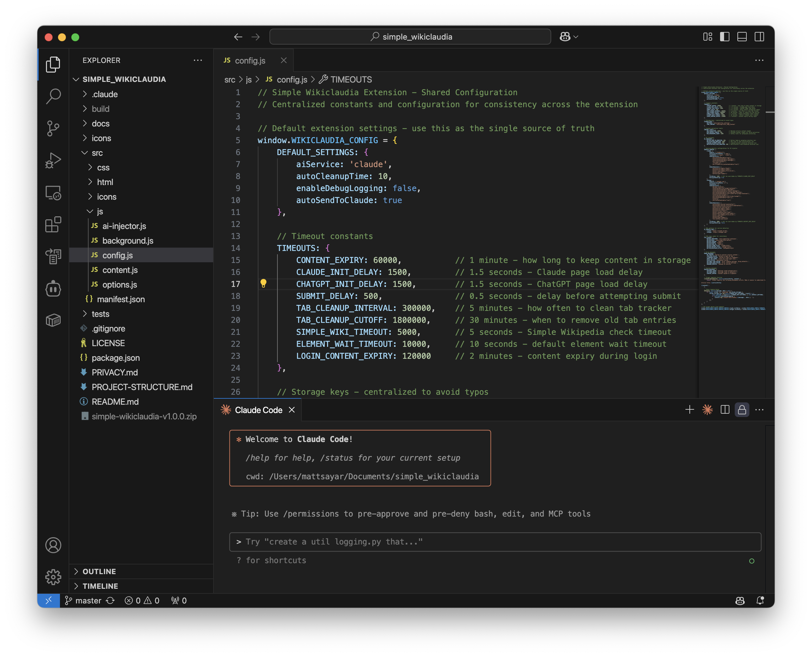Click the command center search box
This screenshot has height=657, width=812.
point(410,37)
